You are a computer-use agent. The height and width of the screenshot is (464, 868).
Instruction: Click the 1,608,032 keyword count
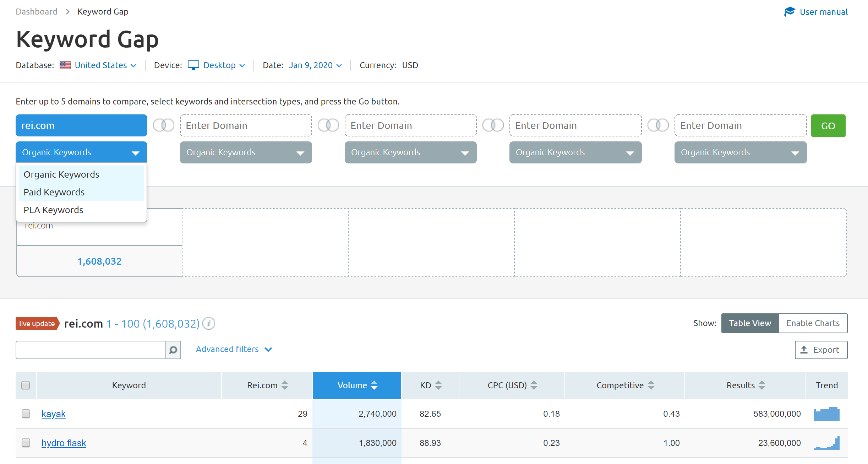click(99, 261)
